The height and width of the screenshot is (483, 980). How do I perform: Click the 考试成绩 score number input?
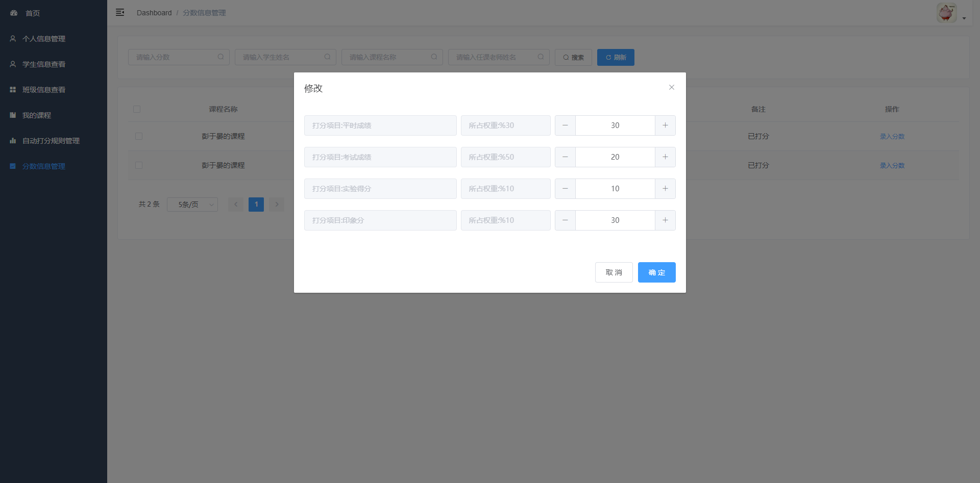[x=615, y=157]
